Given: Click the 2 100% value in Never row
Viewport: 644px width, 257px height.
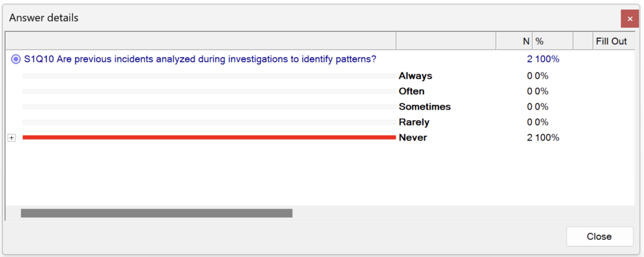Looking at the screenshot, I should pyautogui.click(x=543, y=137).
